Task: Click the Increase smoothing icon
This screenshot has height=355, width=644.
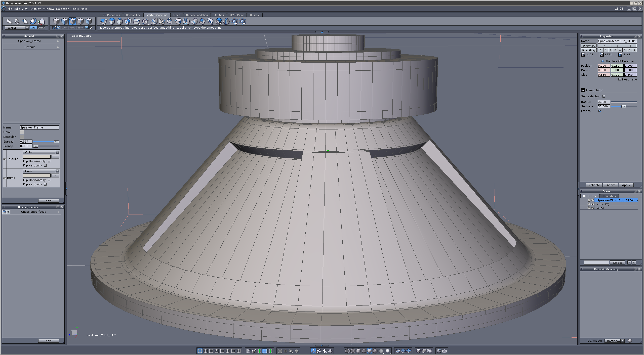Action: pyautogui.click(x=234, y=22)
